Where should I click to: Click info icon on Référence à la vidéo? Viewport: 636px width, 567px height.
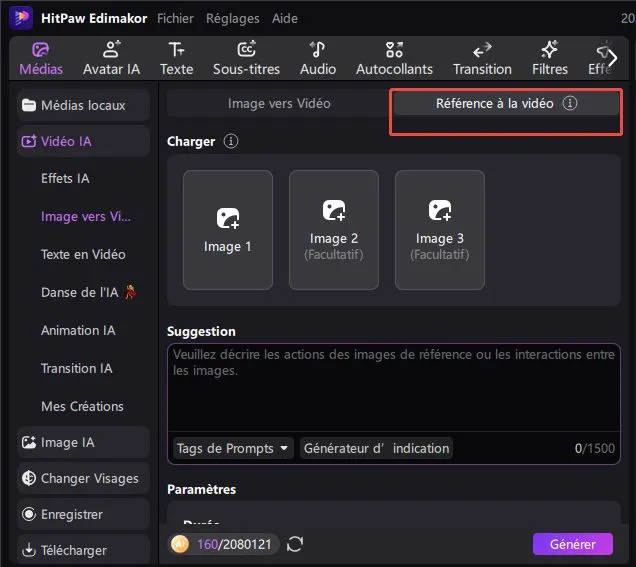pos(569,103)
